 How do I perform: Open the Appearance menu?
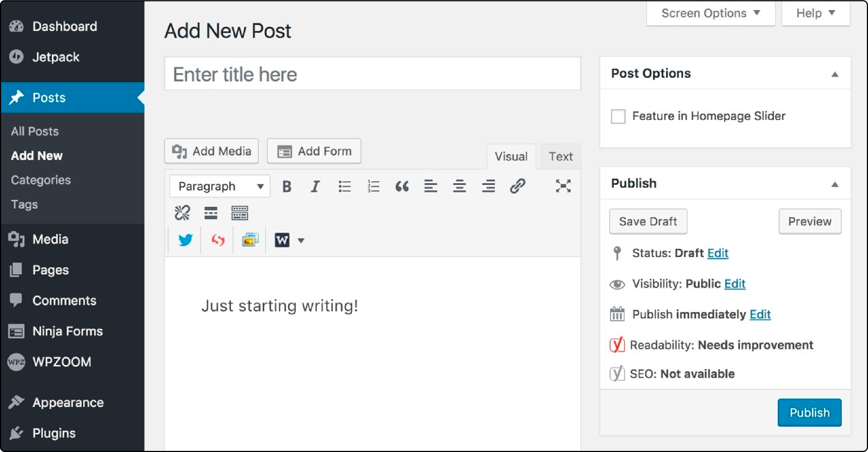[x=73, y=403]
